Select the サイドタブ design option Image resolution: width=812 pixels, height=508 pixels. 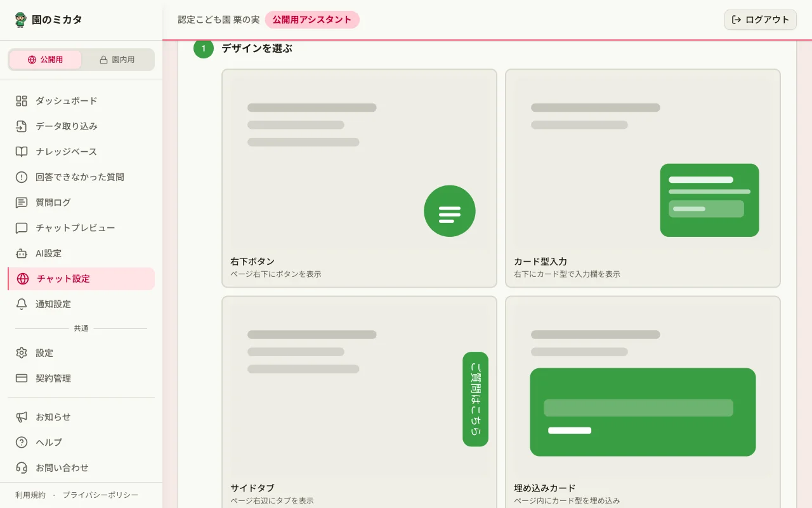click(359, 400)
